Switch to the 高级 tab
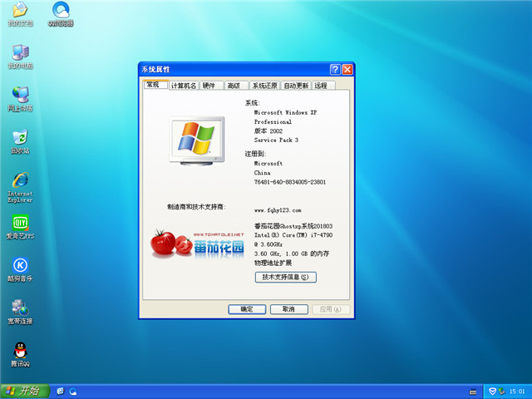Image resolution: width=532 pixels, height=399 pixels. tap(236, 86)
